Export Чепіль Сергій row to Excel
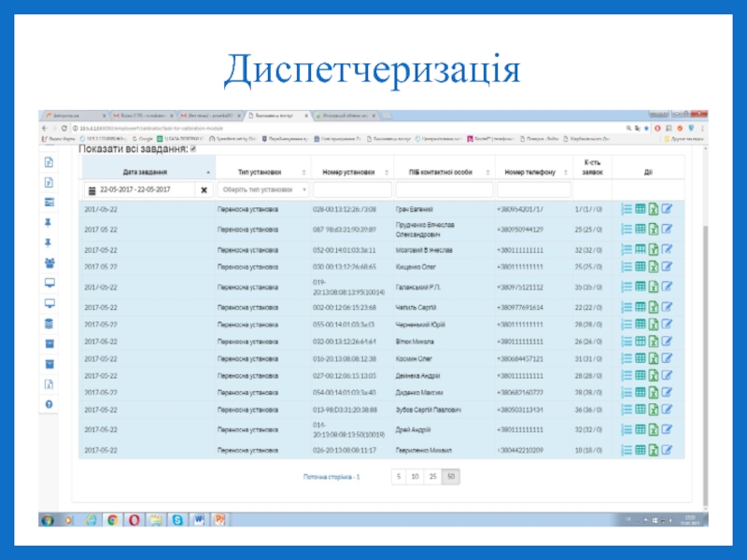The height and width of the screenshot is (560, 747). click(654, 307)
